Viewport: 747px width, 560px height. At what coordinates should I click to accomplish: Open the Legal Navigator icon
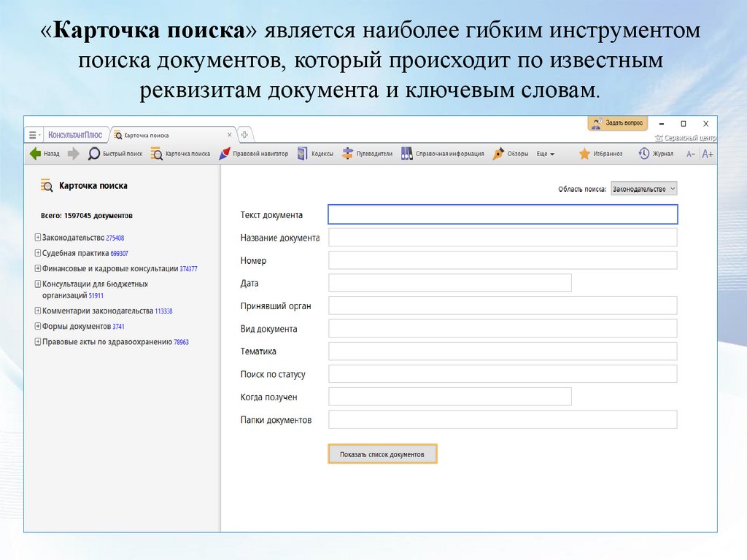(x=225, y=154)
